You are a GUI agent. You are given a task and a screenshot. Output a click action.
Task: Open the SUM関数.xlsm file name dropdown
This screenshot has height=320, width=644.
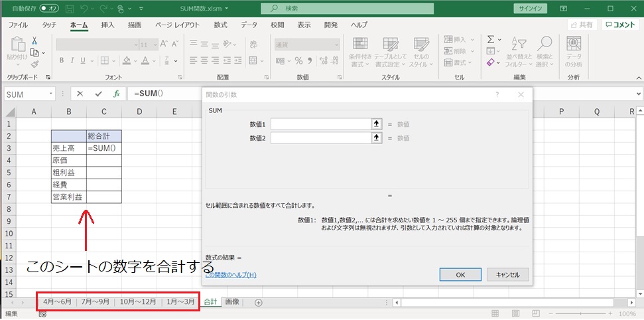pos(227,9)
